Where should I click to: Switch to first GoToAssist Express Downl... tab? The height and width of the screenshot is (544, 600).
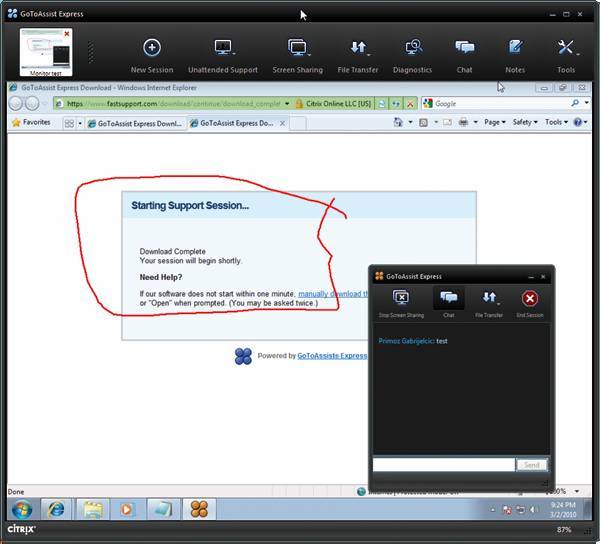coord(135,124)
